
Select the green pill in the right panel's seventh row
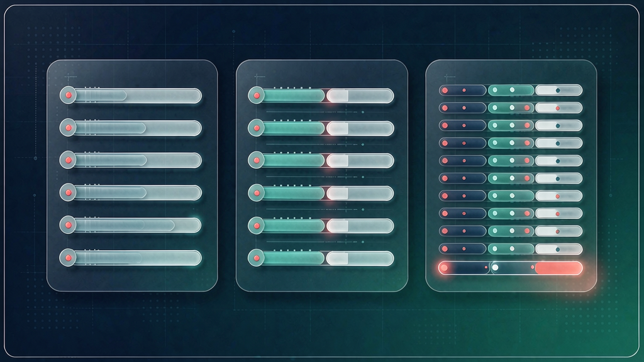[511, 196]
